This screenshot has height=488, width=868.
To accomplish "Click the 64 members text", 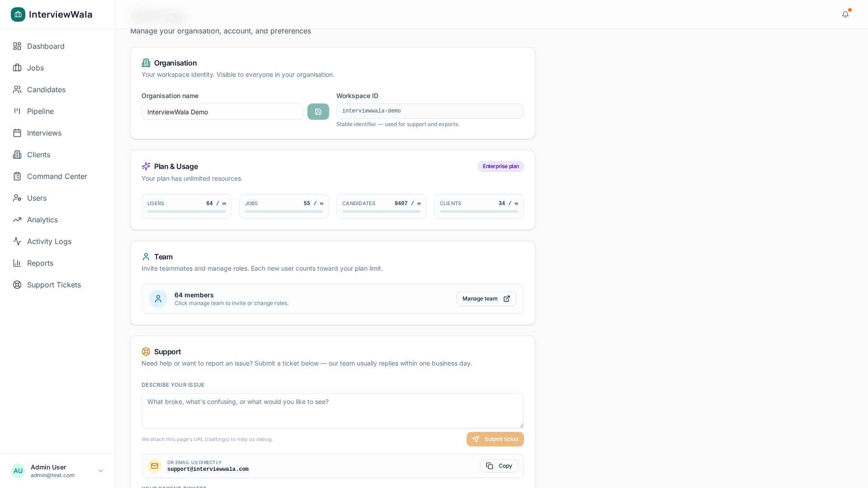I will click(x=194, y=295).
